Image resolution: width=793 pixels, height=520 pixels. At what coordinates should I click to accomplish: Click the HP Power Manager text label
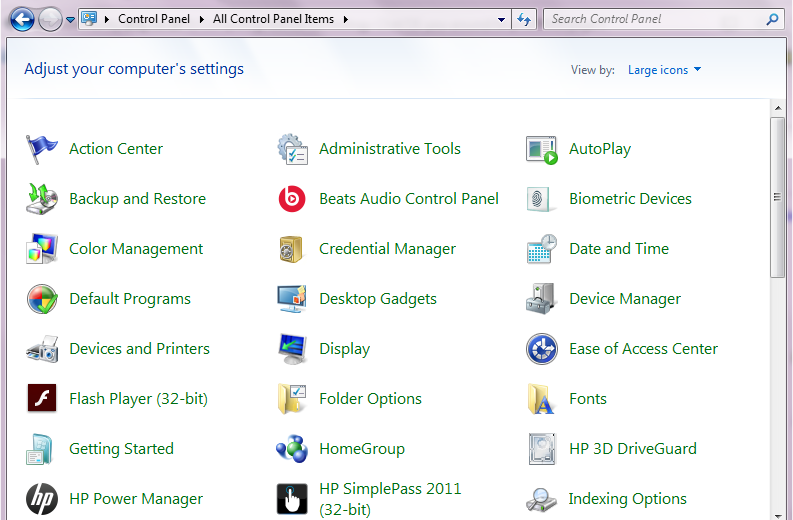coord(136,499)
